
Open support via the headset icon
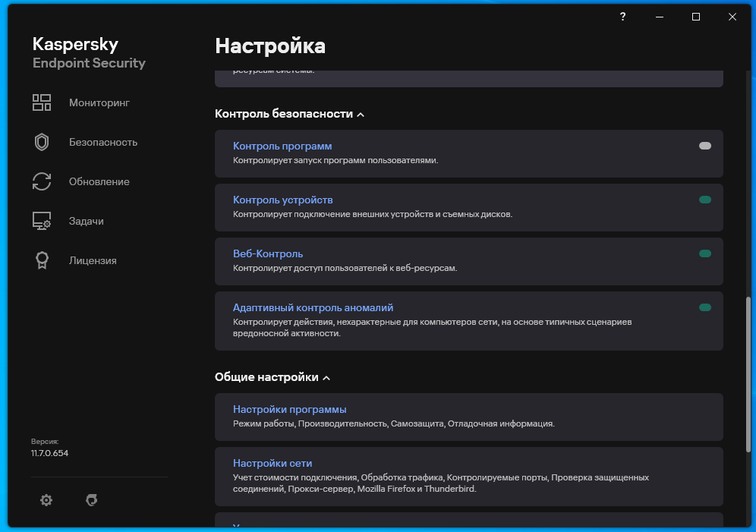pyautogui.click(x=92, y=500)
